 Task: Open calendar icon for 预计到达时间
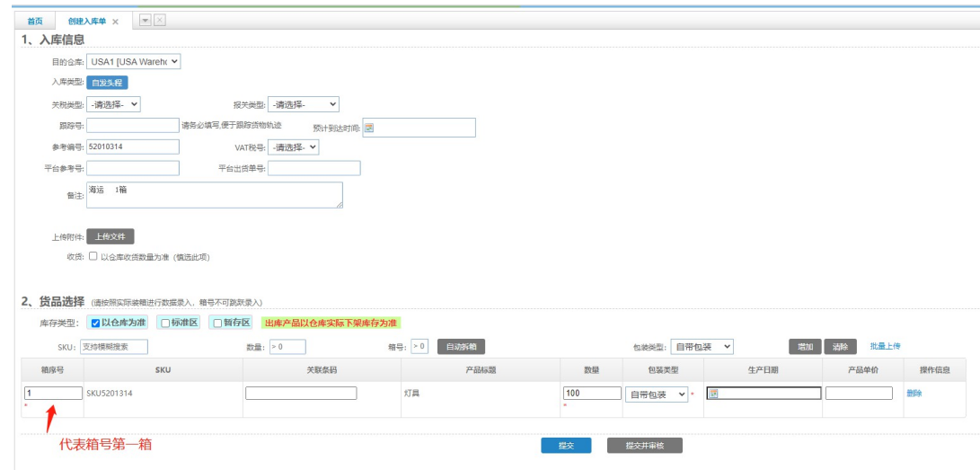(368, 128)
